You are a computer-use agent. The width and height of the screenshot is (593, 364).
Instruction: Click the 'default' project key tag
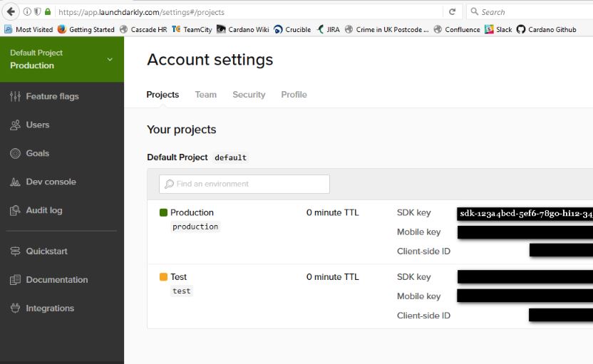tap(230, 157)
